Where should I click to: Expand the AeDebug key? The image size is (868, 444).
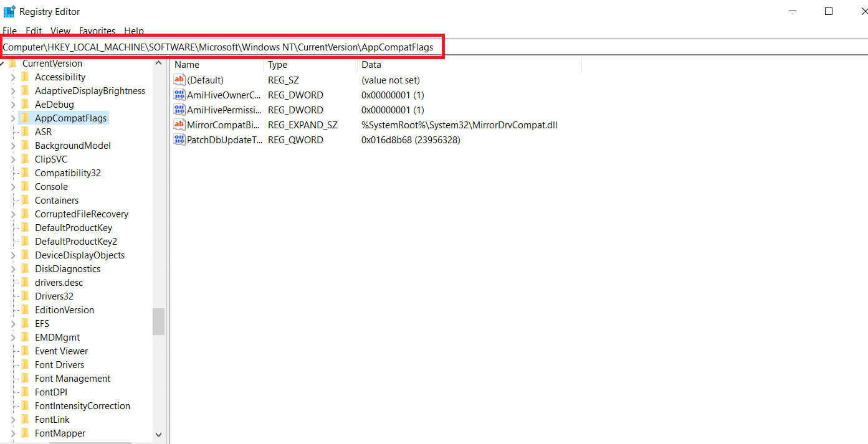click(13, 105)
